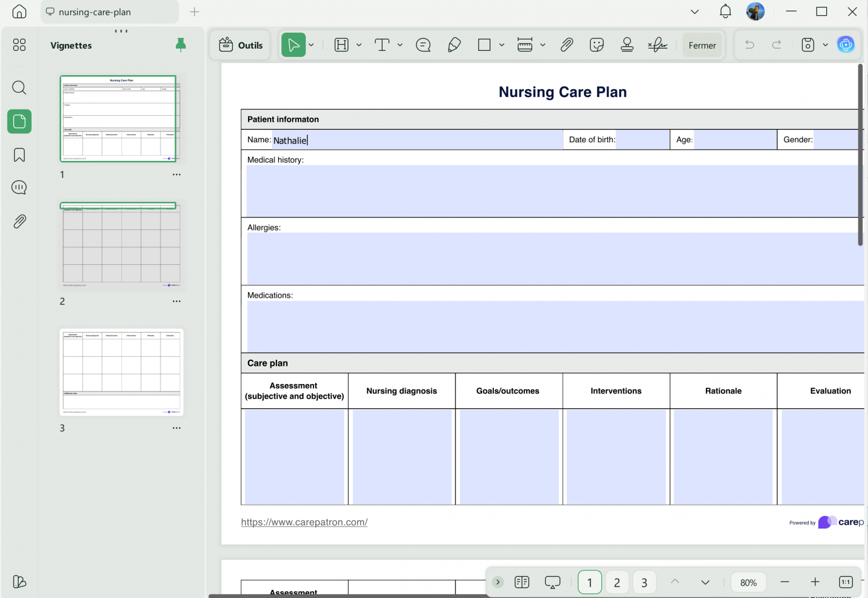Open the sticker tool
868x598 pixels.
click(597, 45)
